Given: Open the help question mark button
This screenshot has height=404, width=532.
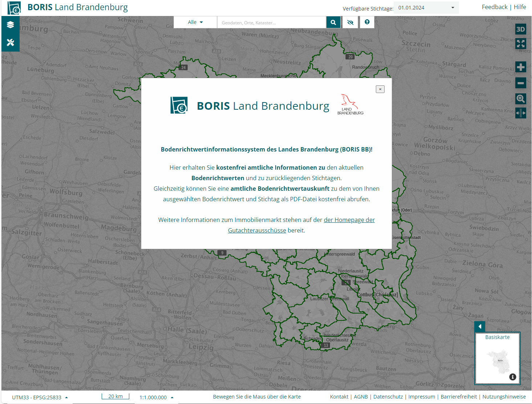Looking at the screenshot, I should (367, 22).
